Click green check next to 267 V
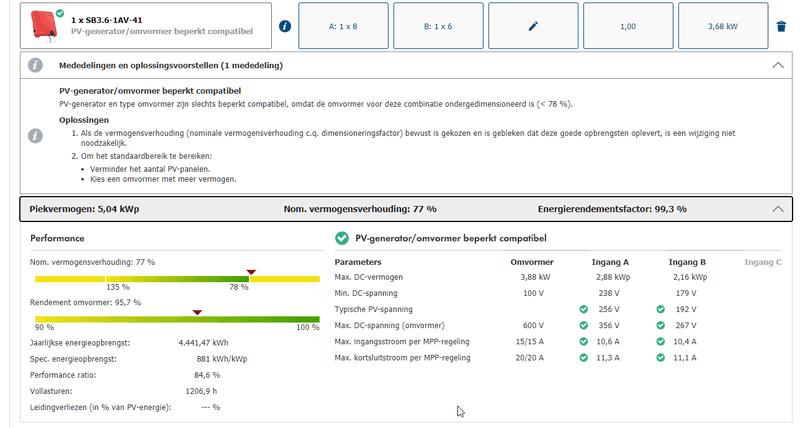The width and height of the screenshot is (800, 428). pyautogui.click(x=661, y=325)
